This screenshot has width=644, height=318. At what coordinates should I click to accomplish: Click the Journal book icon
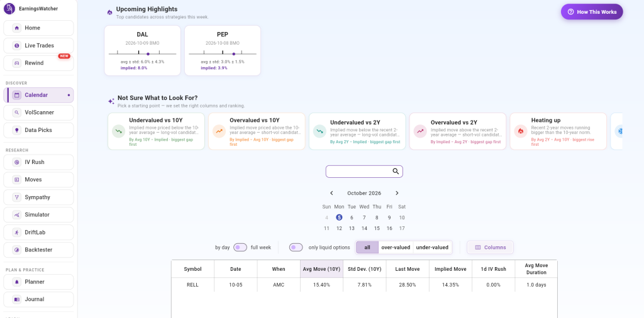coord(17,300)
